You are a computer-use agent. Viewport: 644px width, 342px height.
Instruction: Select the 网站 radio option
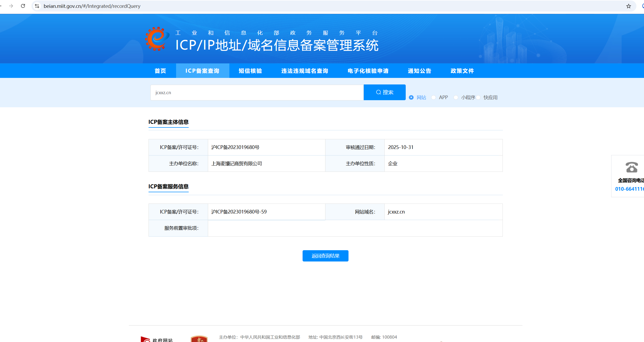tap(411, 98)
